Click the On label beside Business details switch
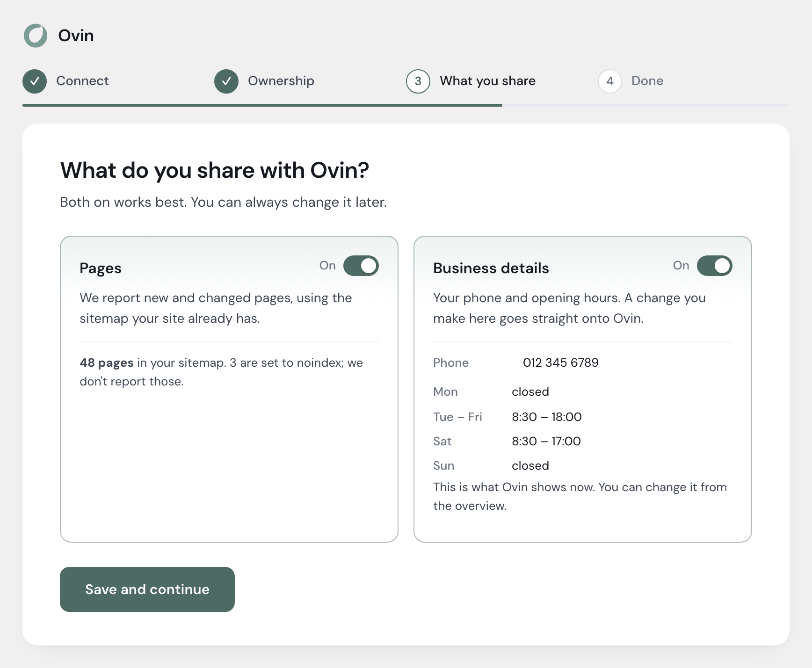The height and width of the screenshot is (668, 812). click(x=681, y=265)
